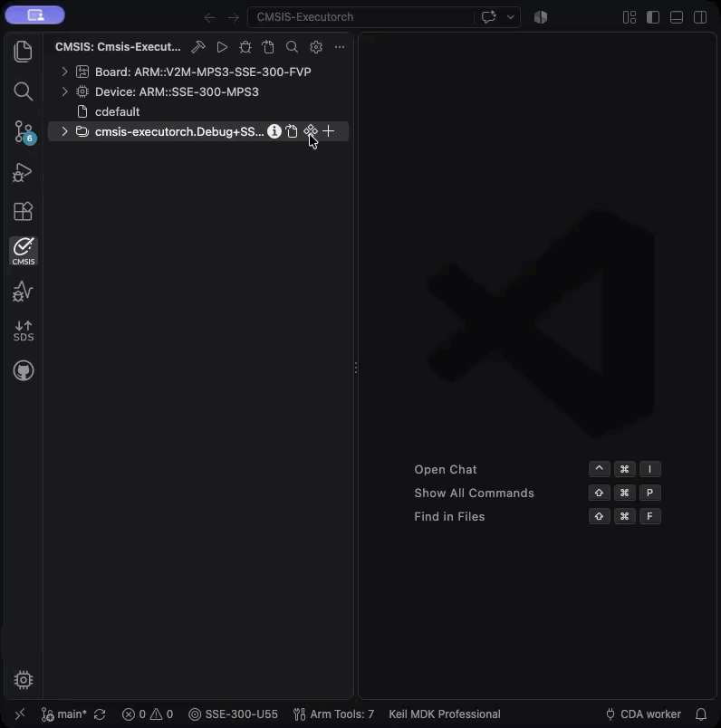Viewport: 721px width, 728px height.
Task: Toggle the primary side bar
Action: click(x=653, y=17)
